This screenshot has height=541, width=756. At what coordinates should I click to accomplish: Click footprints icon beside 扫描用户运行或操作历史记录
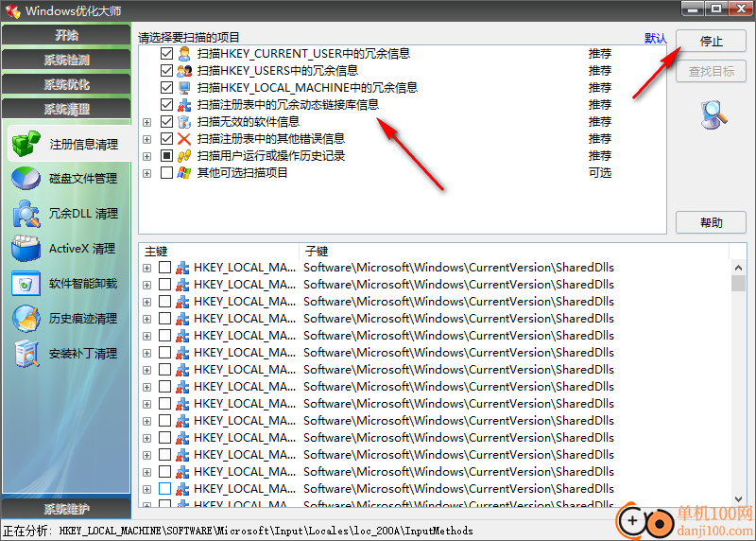(184, 156)
